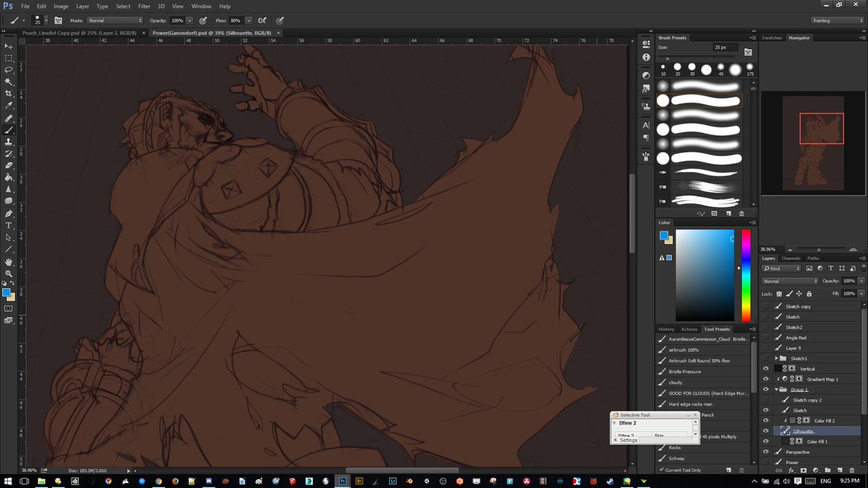868x488 pixels.
Task: Open Settings in Selective Tool window
Action: click(x=628, y=440)
